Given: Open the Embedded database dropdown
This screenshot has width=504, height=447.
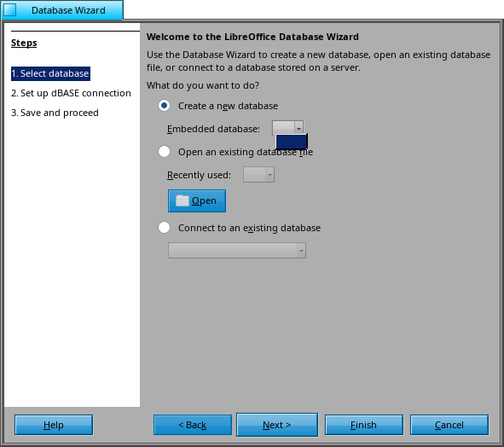Looking at the screenshot, I should (287, 129).
